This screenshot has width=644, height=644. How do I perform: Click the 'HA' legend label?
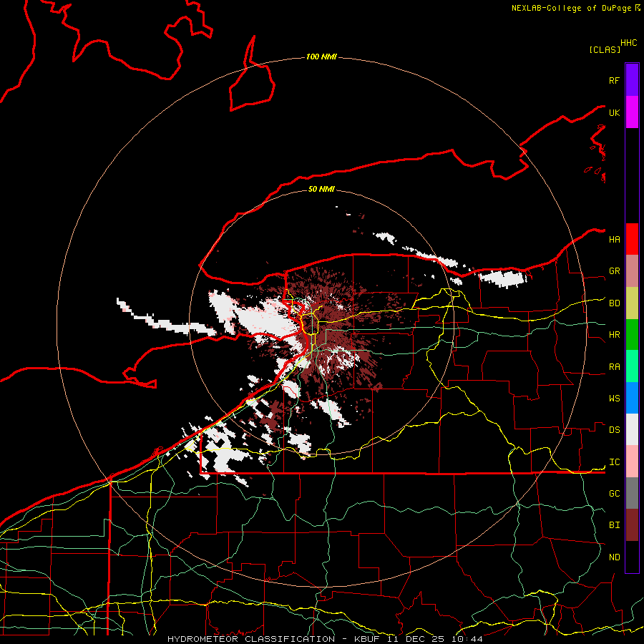tap(614, 239)
